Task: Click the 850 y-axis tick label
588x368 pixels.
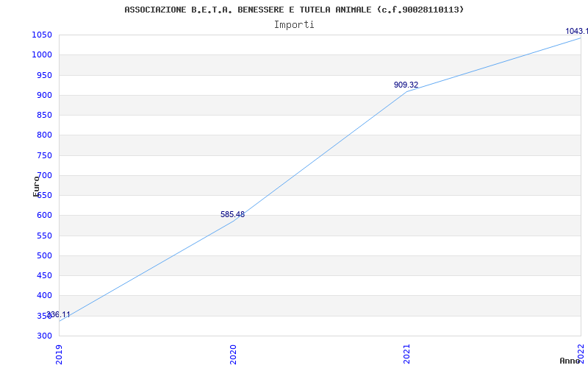Action: (44, 115)
